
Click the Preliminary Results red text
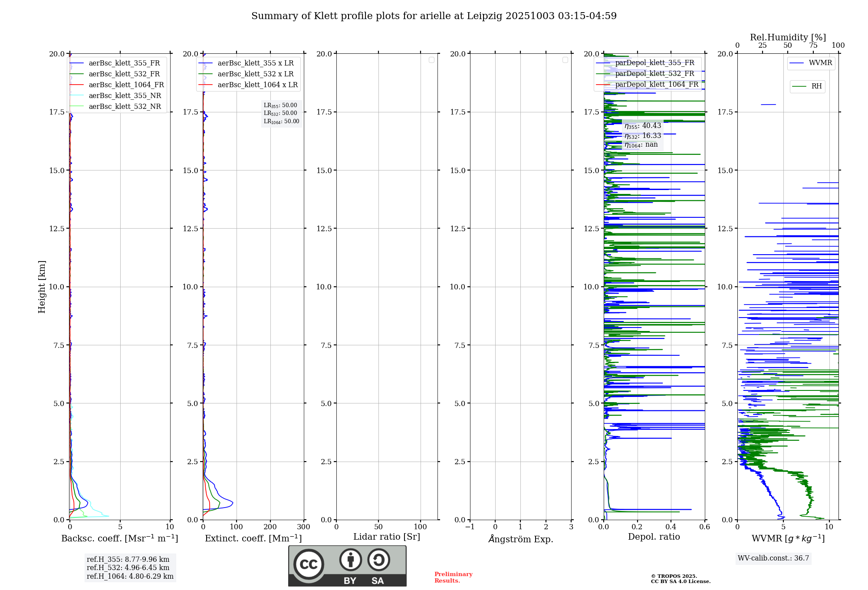(453, 577)
